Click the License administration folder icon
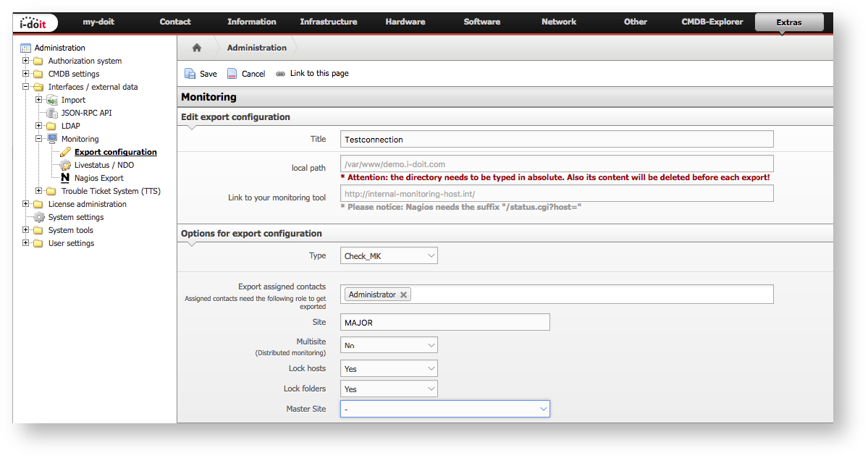The image size is (868, 458). coord(38,204)
